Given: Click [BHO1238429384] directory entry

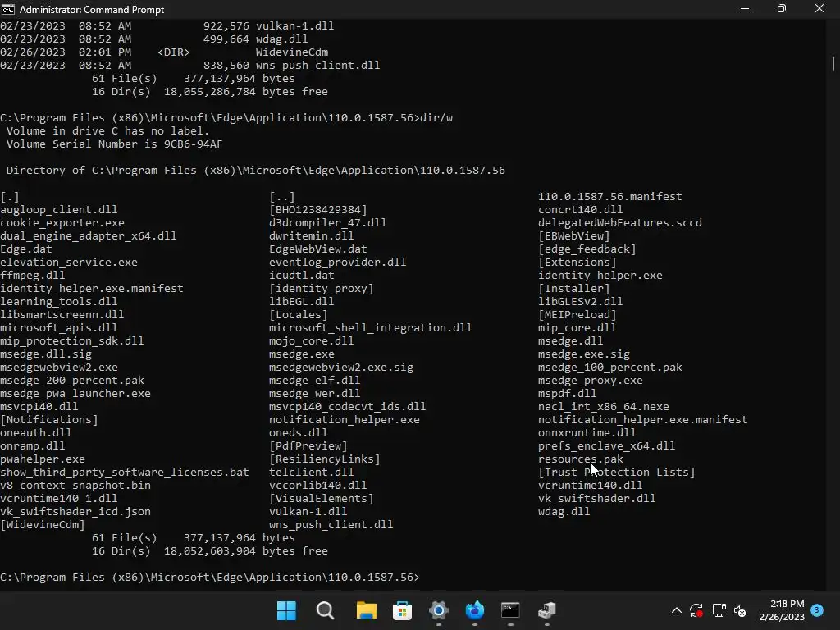Looking at the screenshot, I should point(318,209).
